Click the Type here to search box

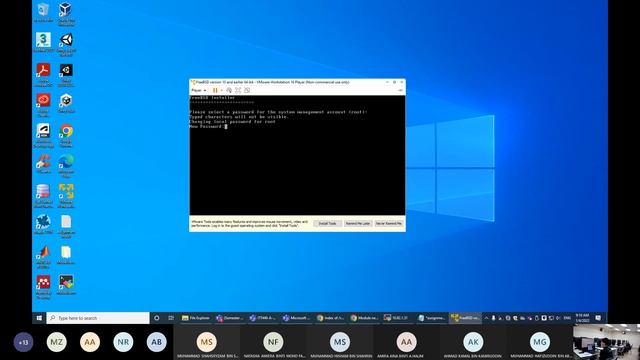(x=98, y=318)
